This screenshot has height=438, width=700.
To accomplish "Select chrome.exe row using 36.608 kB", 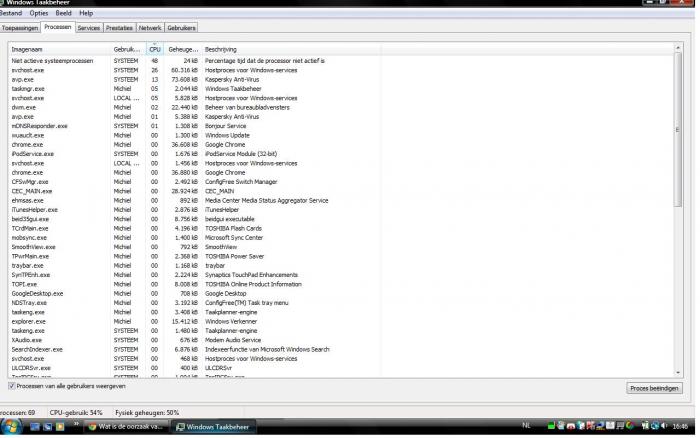I will pos(194,145).
